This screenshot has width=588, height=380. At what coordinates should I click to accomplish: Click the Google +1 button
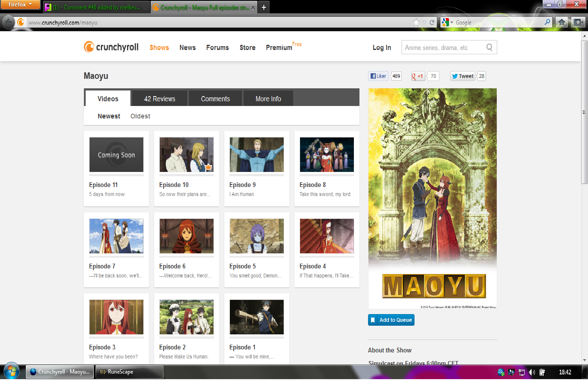point(418,76)
